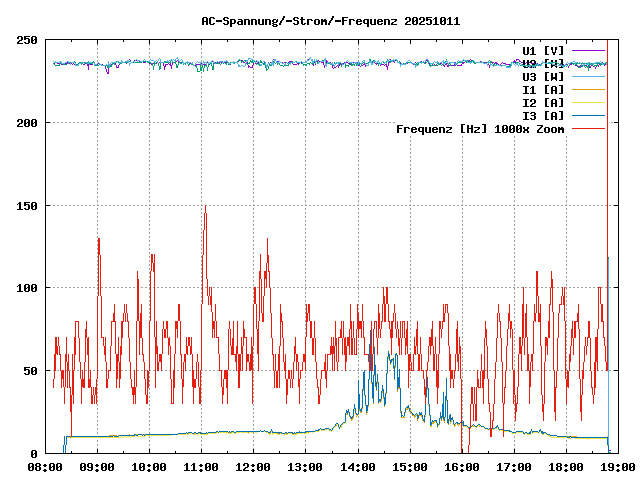This screenshot has height=480, width=640.
Task: Click the yellow I2 legend line sample
Action: (x=588, y=102)
